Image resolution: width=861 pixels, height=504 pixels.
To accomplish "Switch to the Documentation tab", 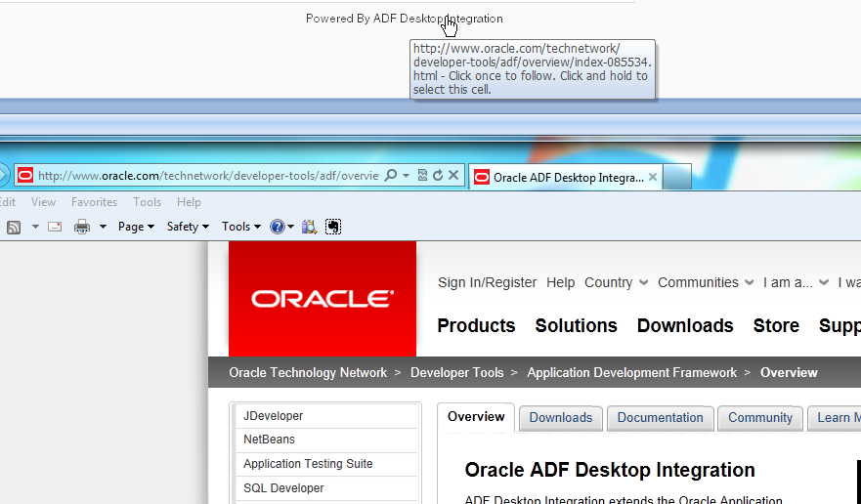I will point(660,418).
